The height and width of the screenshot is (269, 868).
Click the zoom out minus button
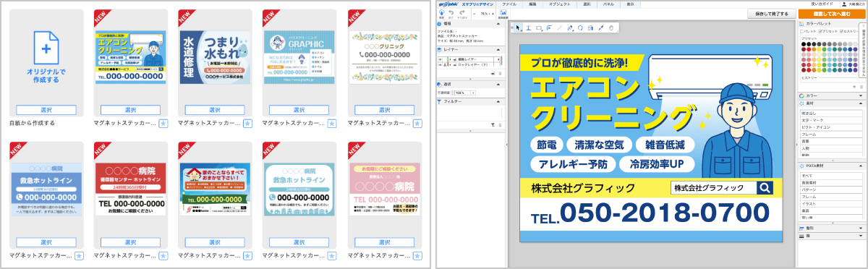pyautogui.click(x=475, y=14)
